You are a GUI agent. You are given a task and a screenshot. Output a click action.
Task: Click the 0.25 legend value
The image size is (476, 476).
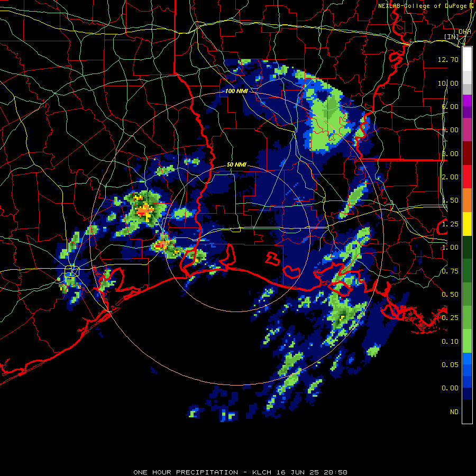coord(450,318)
